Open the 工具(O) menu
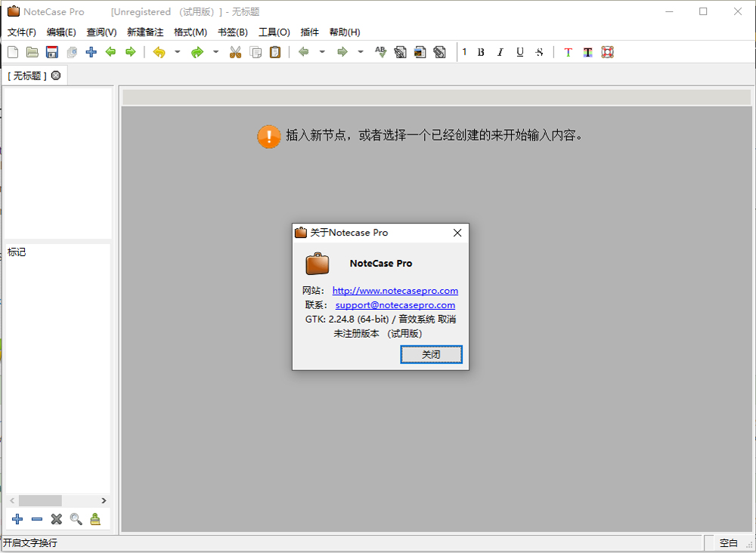This screenshot has height=553, width=756. [274, 32]
